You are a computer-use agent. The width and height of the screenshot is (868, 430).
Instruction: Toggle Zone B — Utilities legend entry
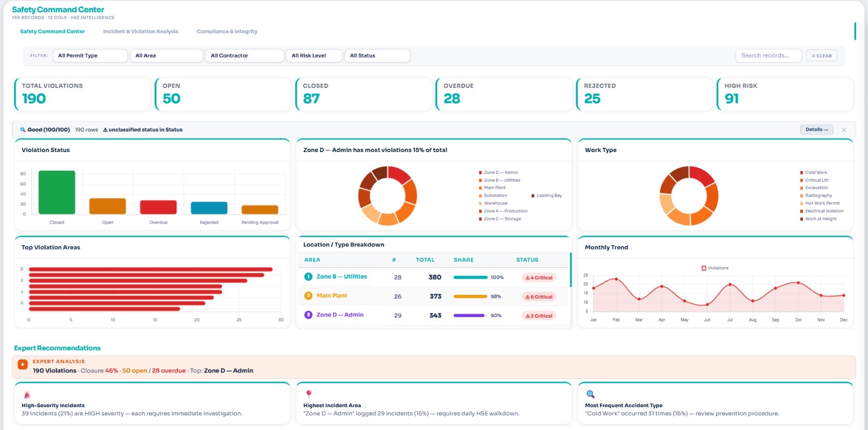[499, 180]
